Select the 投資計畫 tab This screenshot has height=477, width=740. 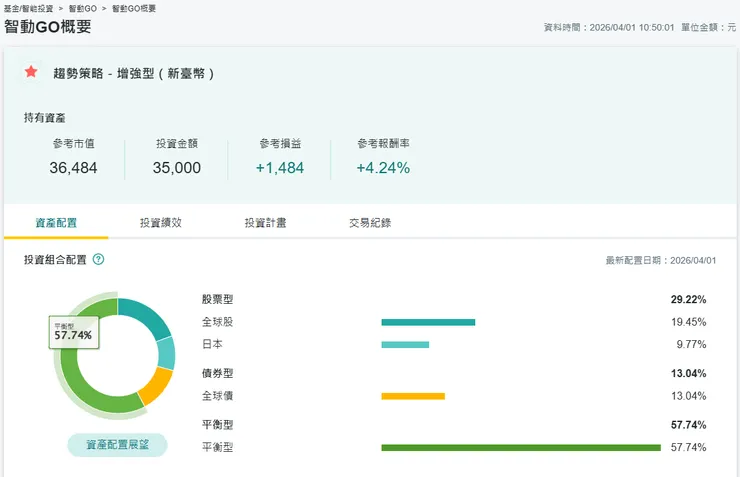[265, 223]
